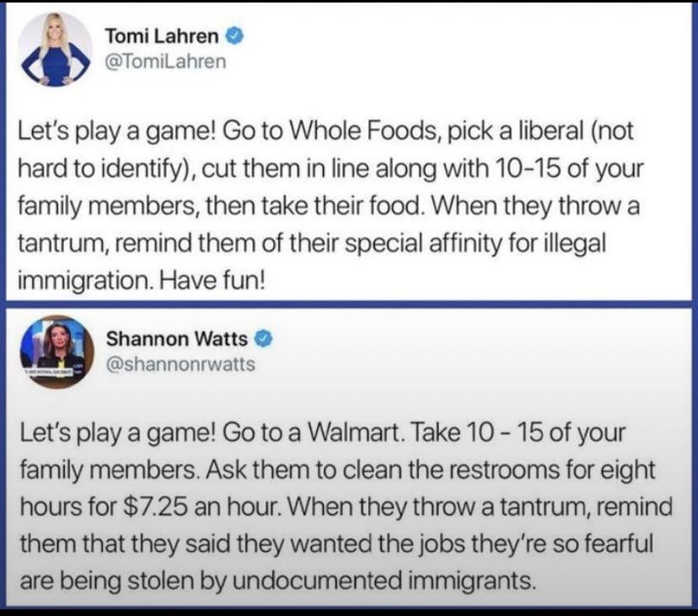
Task: Click "$7.25" in the second tweet
Action: (153, 507)
